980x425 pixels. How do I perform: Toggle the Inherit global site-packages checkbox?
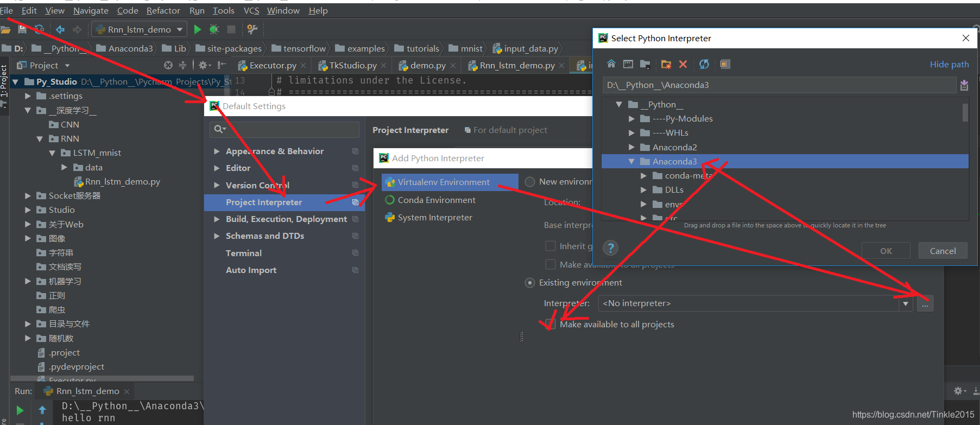pyautogui.click(x=551, y=246)
